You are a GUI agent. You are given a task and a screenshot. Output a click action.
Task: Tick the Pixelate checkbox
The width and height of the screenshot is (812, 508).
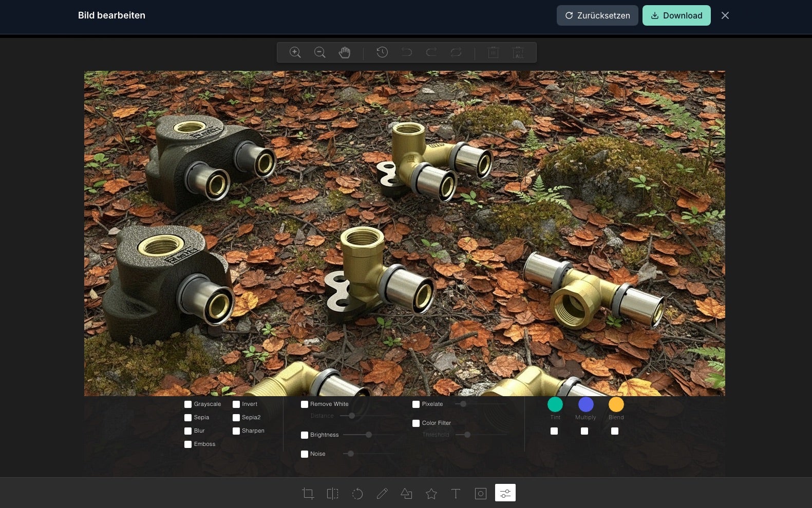pos(416,404)
